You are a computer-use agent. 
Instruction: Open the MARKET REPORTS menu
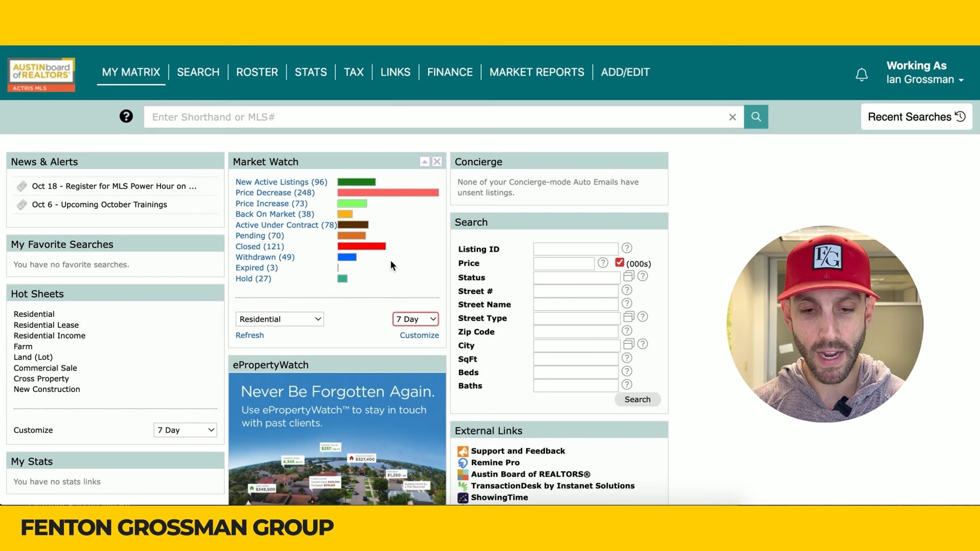pos(536,72)
